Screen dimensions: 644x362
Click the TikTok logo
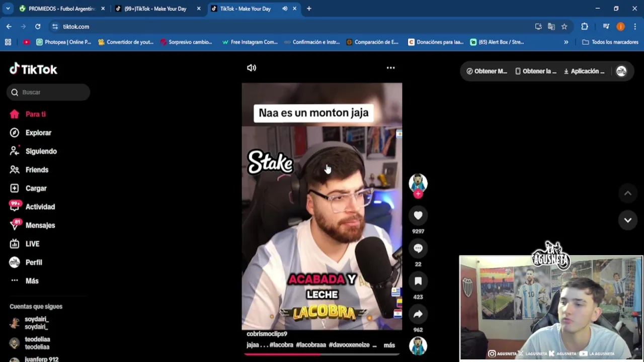[33, 69]
